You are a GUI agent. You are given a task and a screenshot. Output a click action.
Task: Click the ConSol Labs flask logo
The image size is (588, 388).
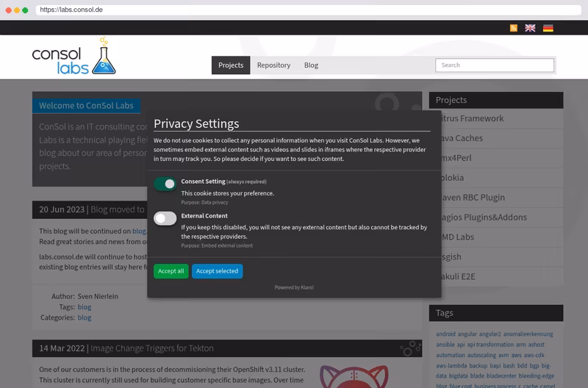(74, 56)
